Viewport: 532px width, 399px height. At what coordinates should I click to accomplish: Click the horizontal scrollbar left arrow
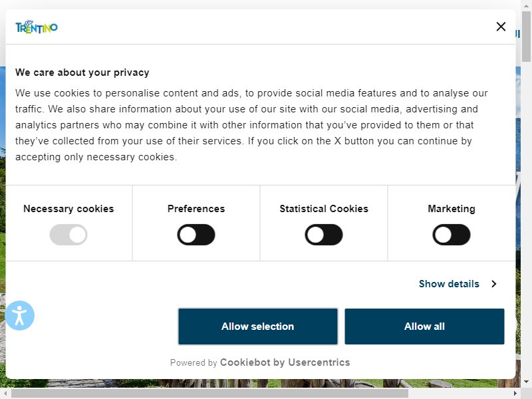tap(5, 394)
